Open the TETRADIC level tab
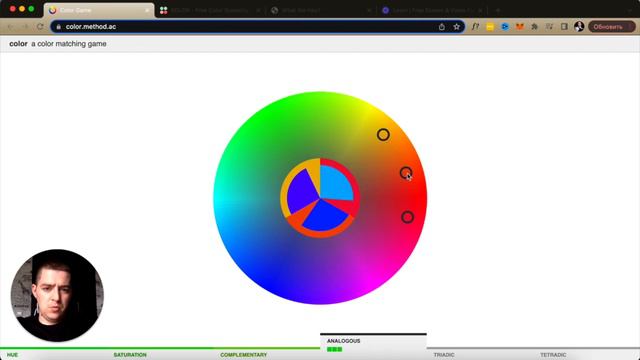Screen dimensions: 640x360 coord(553,355)
